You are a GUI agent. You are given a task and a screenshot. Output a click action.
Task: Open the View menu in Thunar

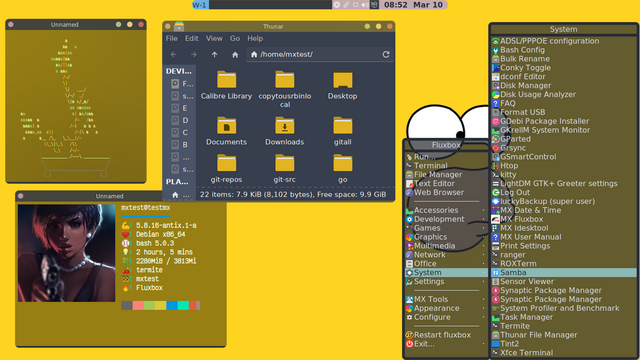coord(214,38)
